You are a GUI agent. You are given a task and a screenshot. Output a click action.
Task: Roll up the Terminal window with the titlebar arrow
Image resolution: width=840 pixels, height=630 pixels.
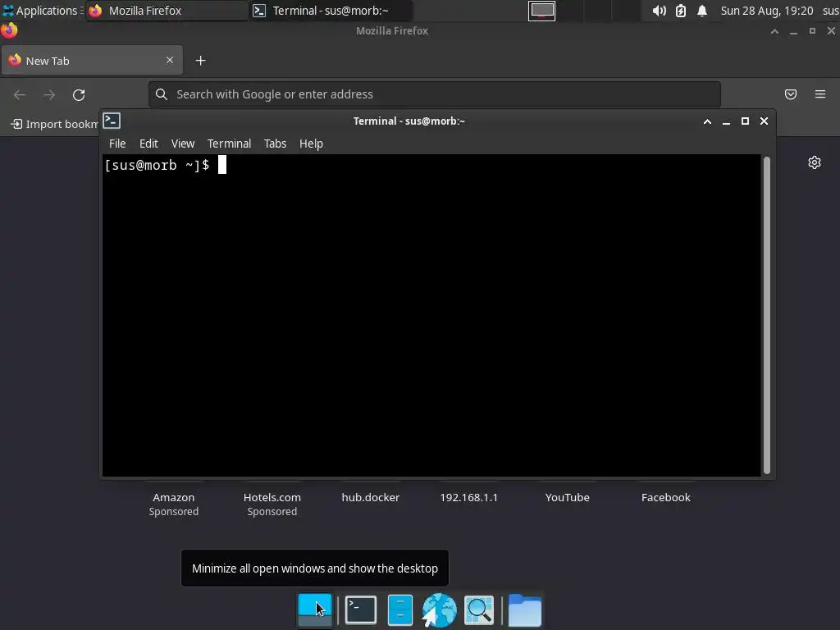(x=707, y=121)
